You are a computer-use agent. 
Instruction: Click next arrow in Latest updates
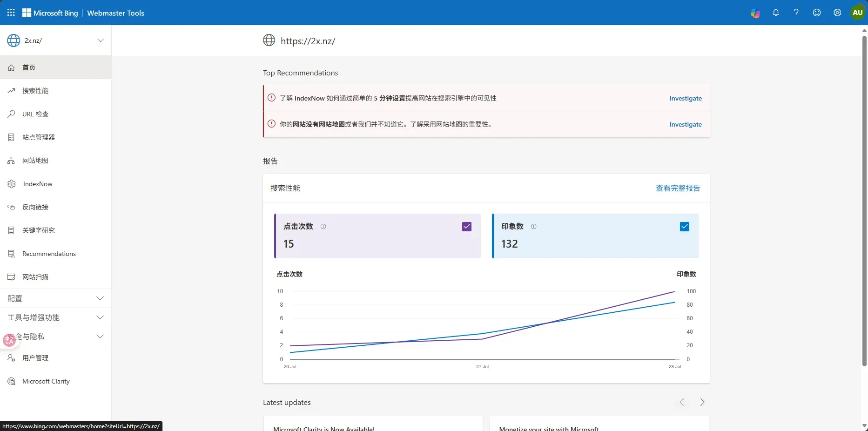pos(702,402)
